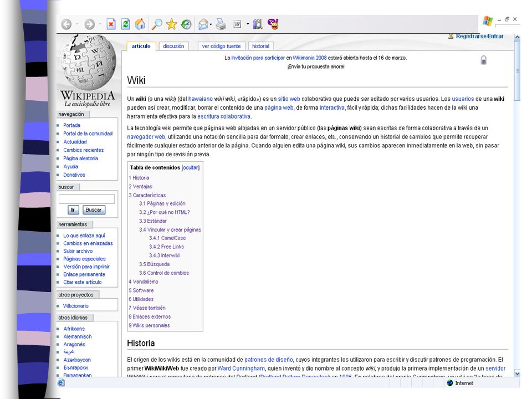Switch to the Afrikaans language version
532x399 pixels.
74,329
